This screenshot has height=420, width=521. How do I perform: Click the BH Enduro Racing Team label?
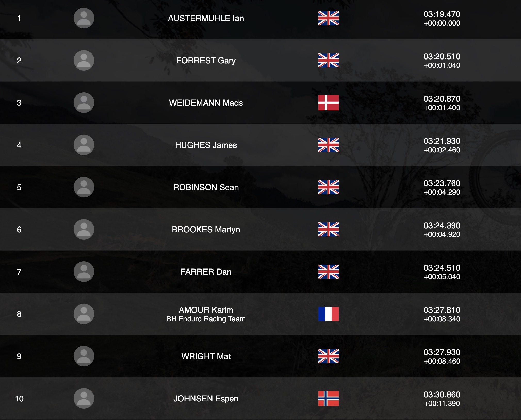point(206,319)
